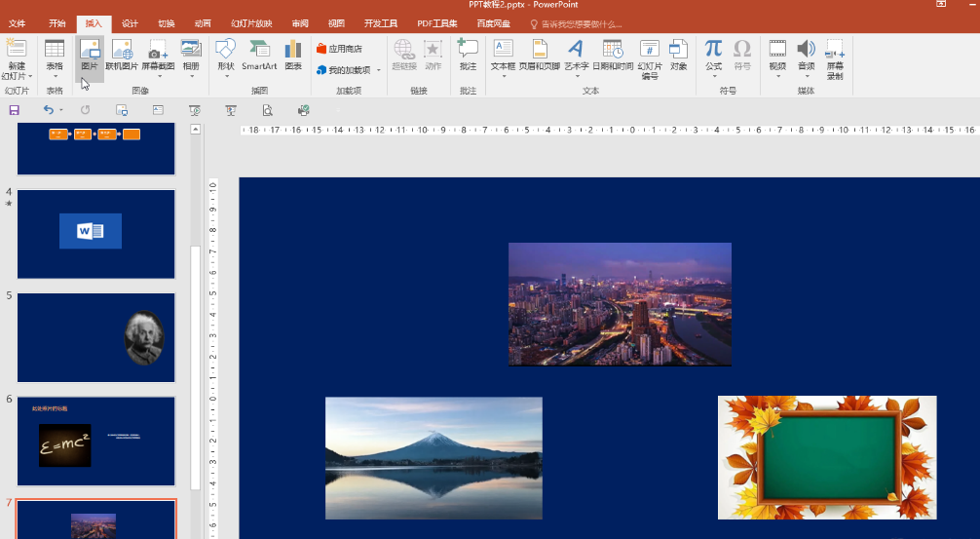This screenshot has height=539, width=980.
Task: Open the 幻灯片放映 slide show tab
Action: point(251,23)
